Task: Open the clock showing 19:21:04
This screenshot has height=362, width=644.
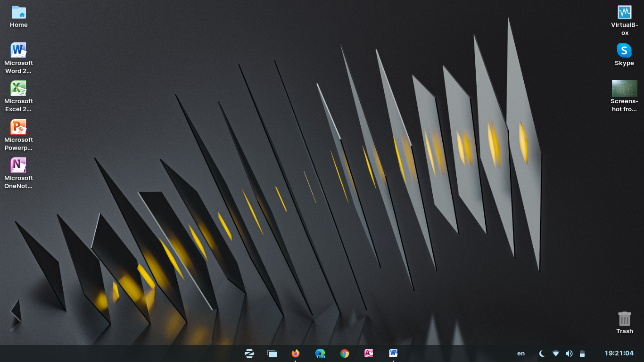Action: coord(619,354)
